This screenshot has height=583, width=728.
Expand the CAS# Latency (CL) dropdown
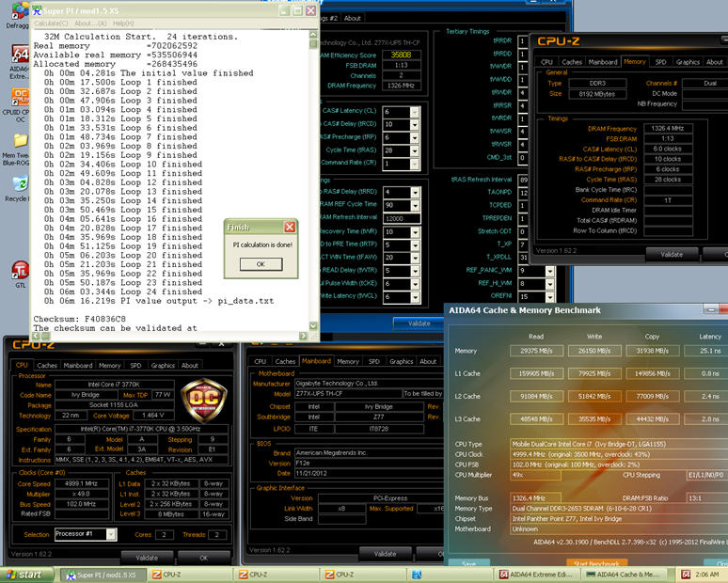414,112
